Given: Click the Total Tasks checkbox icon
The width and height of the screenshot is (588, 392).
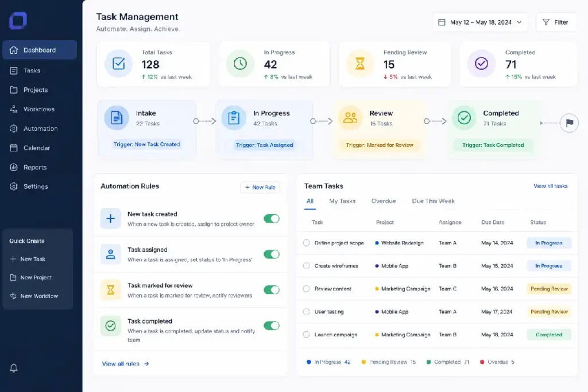Looking at the screenshot, I should 118,63.
